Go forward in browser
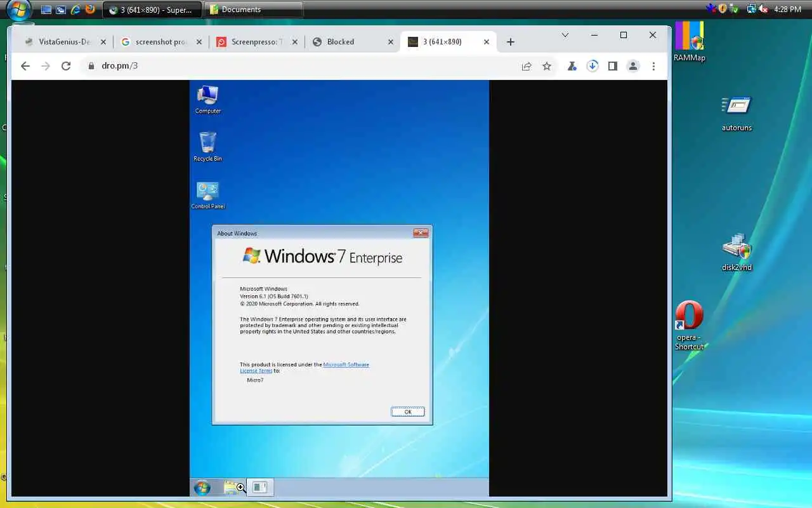 (x=45, y=66)
